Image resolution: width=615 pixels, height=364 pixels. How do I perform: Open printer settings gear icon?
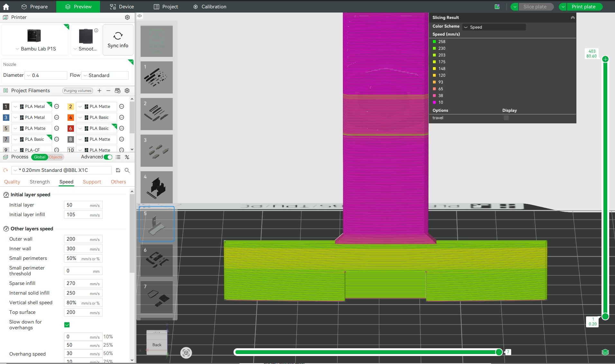tap(127, 17)
